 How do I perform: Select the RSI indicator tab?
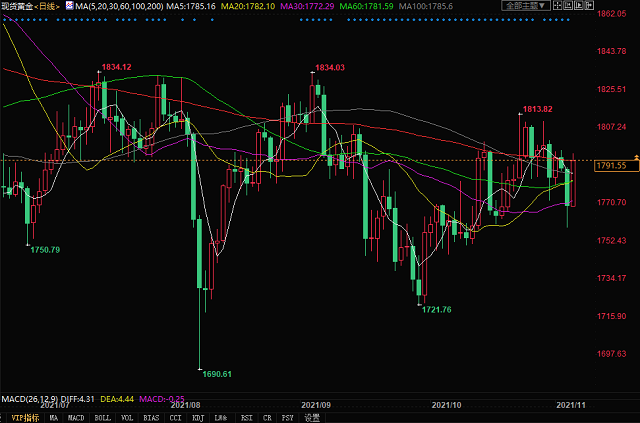(245, 417)
